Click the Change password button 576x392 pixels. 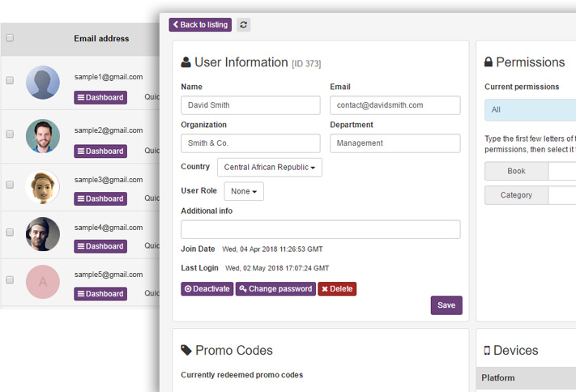point(275,289)
